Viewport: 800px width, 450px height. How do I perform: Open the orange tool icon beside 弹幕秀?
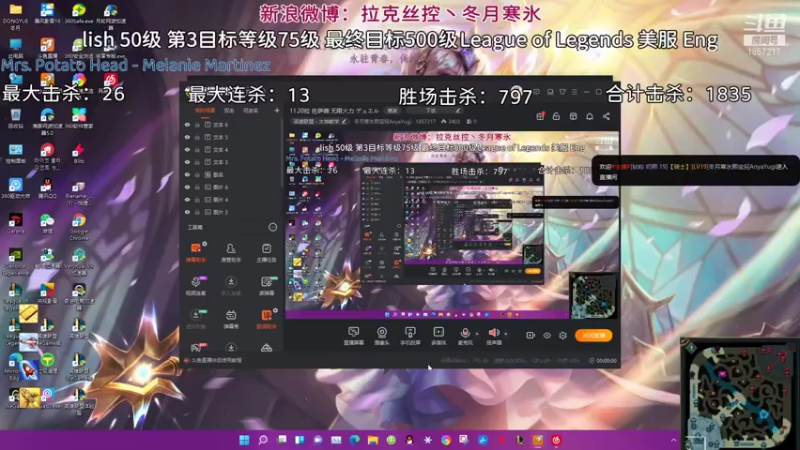[x=266, y=319]
